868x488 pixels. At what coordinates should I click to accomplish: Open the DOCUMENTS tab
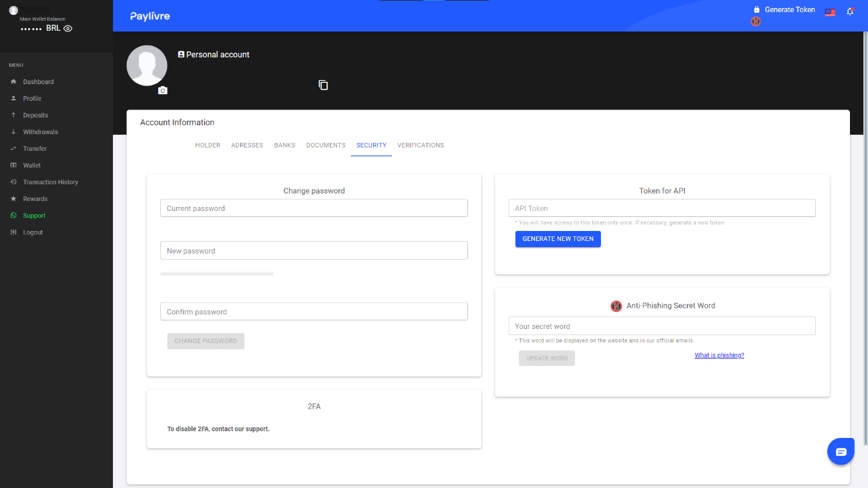325,145
